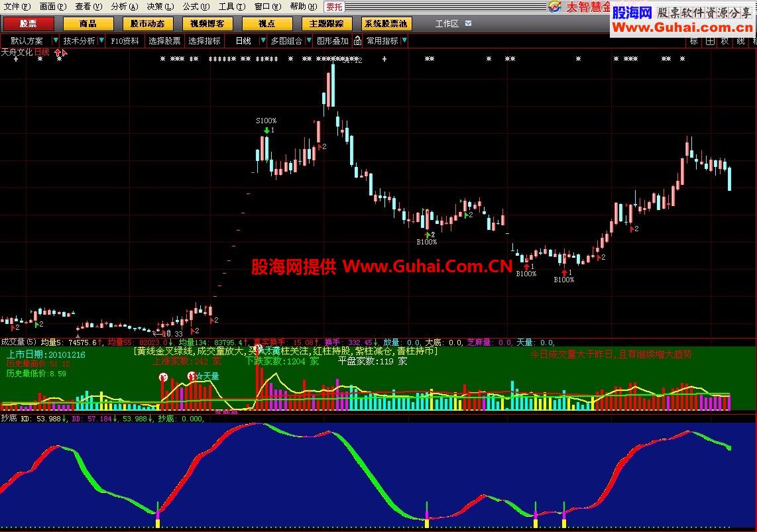Click the small chart icon left of 多图组合

pos(262,40)
